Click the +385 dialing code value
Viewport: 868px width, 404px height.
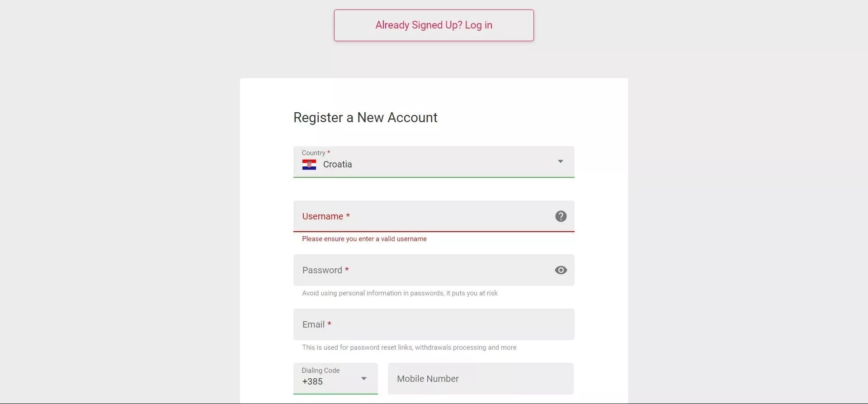[312, 382]
